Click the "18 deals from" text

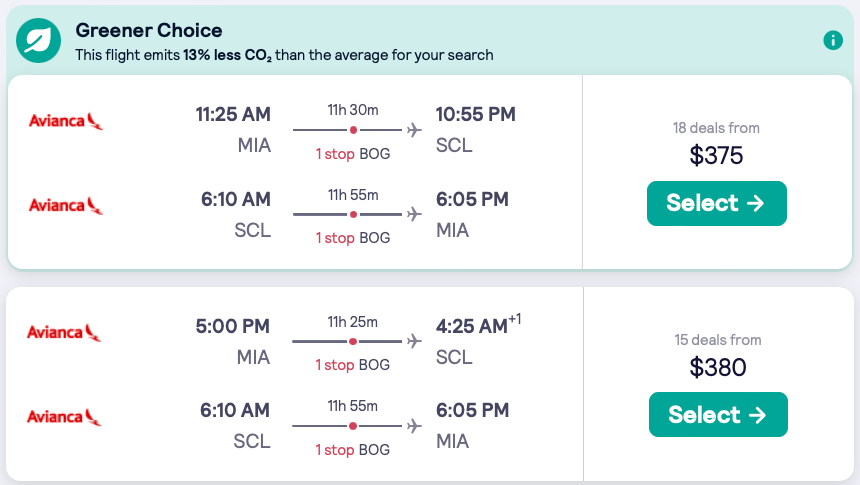(716, 128)
